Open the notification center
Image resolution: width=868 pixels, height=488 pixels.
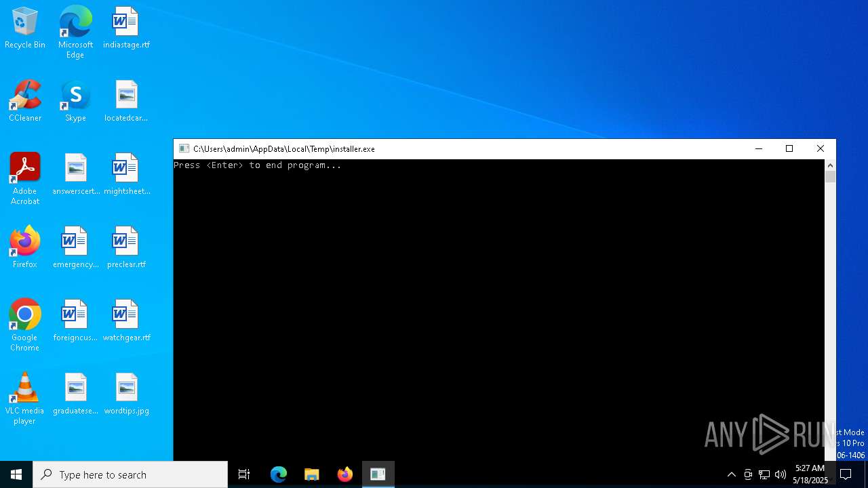pyautogui.click(x=846, y=474)
